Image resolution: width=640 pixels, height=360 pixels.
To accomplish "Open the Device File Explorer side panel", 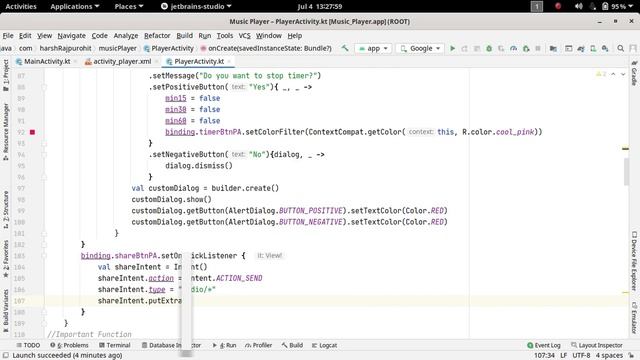I will (x=634, y=261).
